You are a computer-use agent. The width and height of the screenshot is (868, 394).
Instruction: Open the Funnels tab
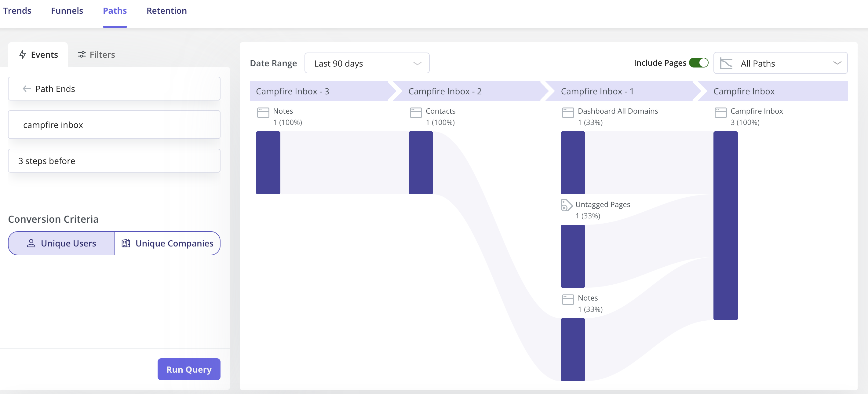(x=67, y=11)
